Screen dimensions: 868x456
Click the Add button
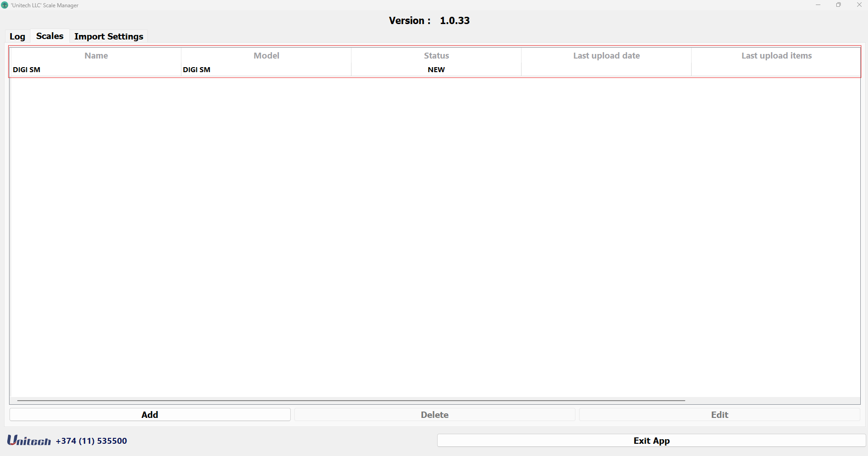pyautogui.click(x=150, y=415)
